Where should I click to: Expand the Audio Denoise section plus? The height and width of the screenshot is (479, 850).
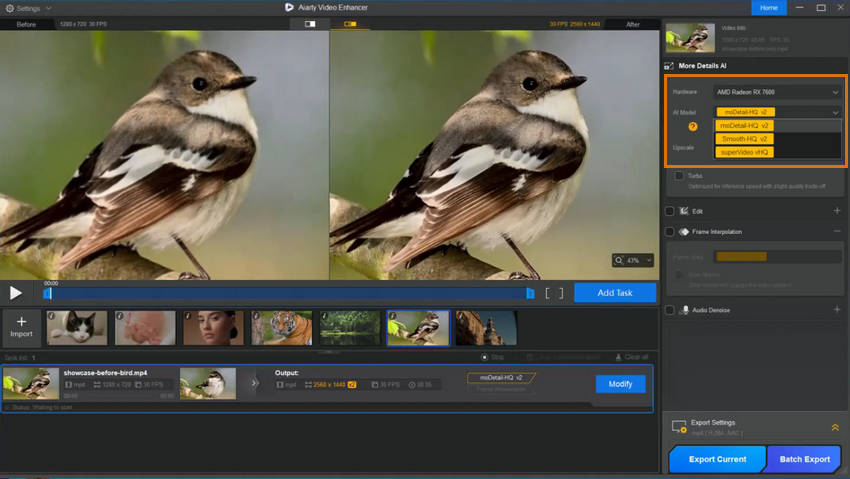(x=837, y=309)
